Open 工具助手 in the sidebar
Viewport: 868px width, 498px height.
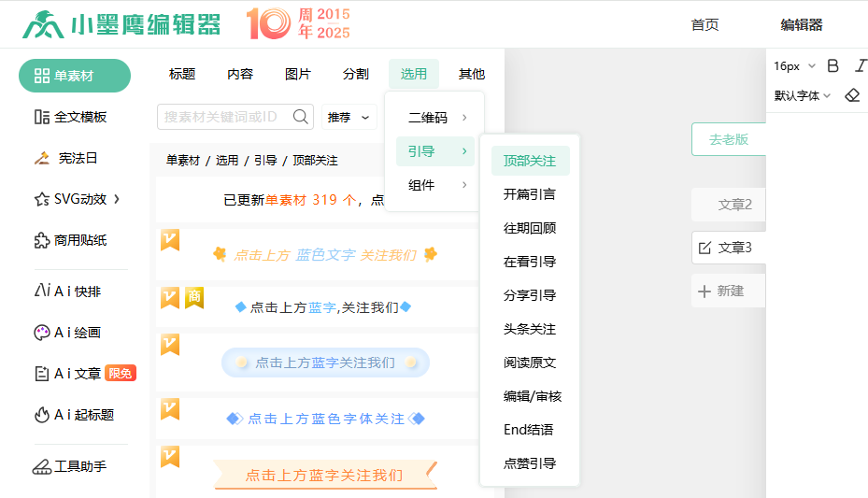point(70,466)
